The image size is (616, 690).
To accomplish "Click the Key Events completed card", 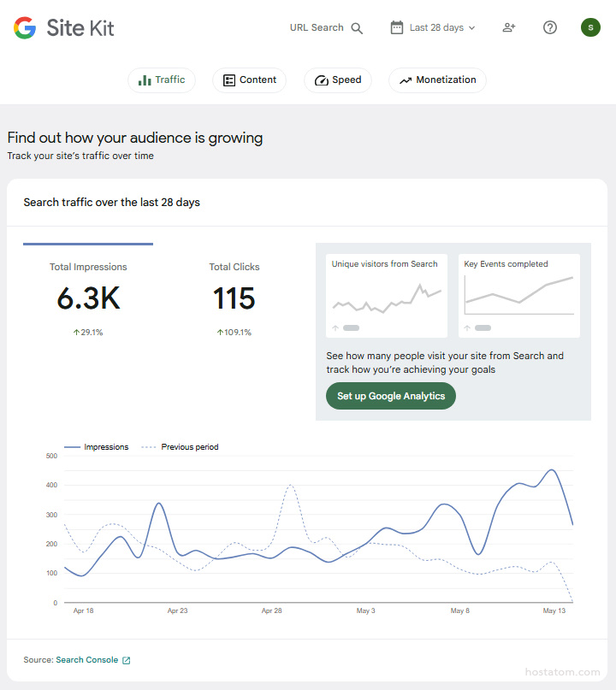I will point(519,296).
